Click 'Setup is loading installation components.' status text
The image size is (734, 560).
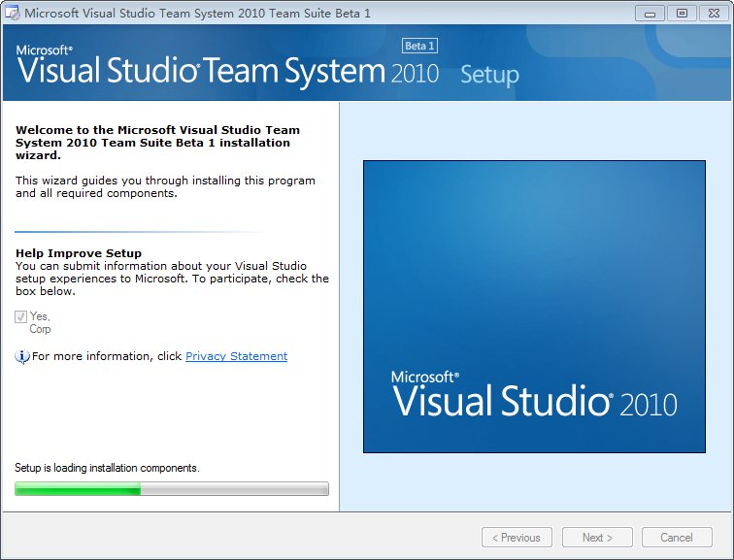pyautogui.click(x=107, y=468)
